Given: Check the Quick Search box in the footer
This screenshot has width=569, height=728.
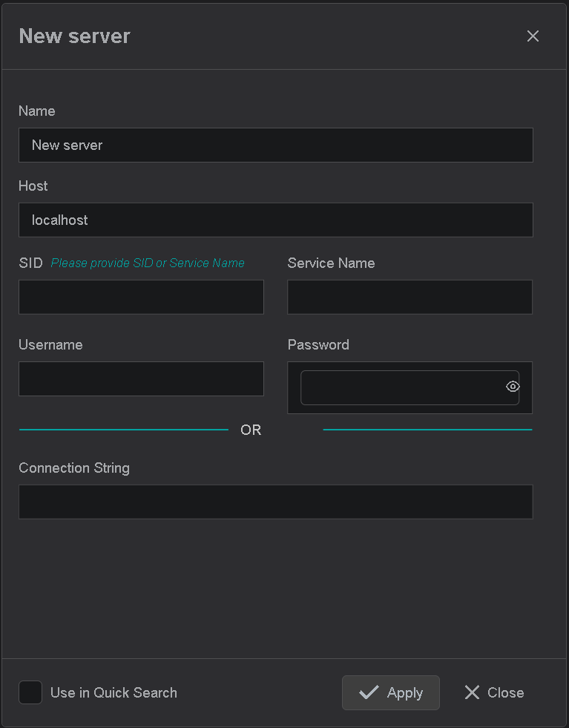Looking at the screenshot, I should 30,692.
